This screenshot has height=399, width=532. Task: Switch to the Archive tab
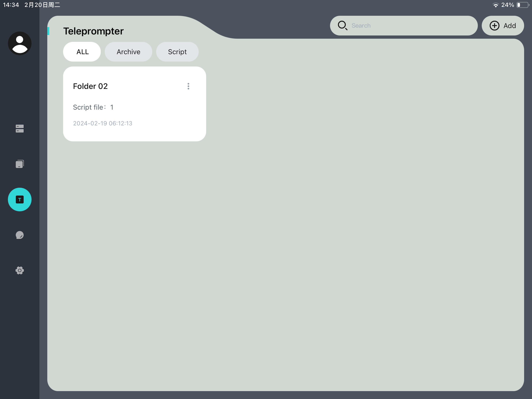129,52
